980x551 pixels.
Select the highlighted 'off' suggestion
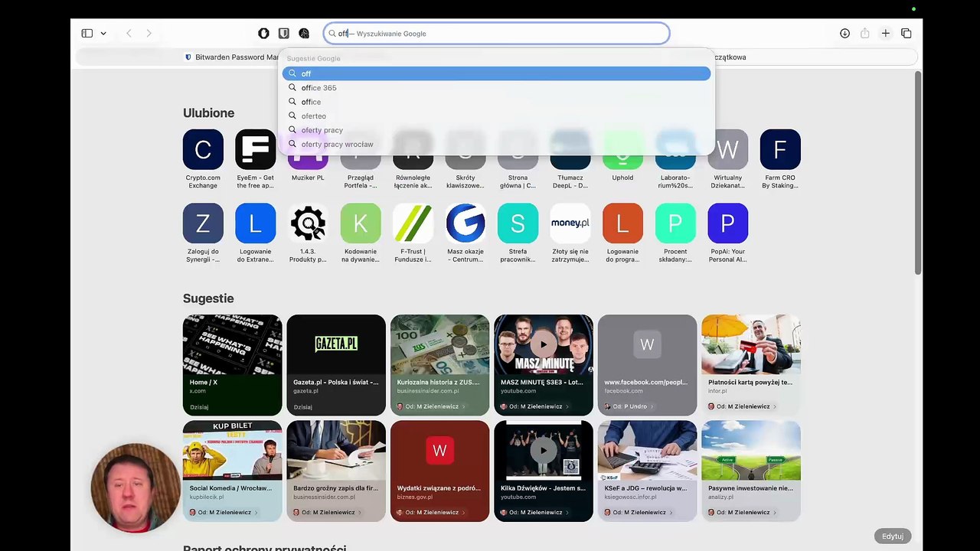tap(496, 73)
